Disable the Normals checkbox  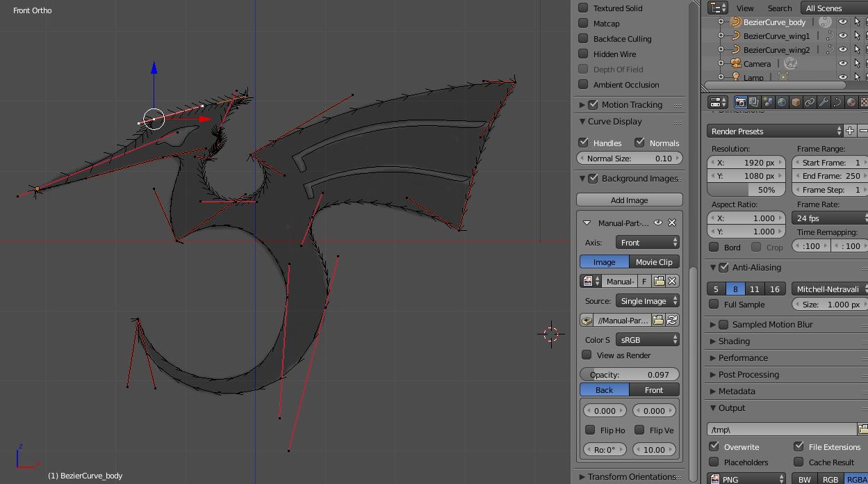[639, 143]
